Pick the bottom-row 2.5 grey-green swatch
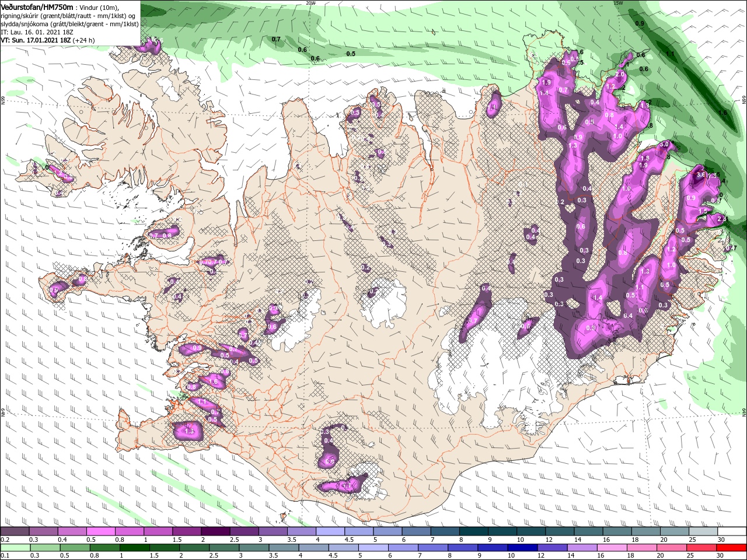Image resolution: width=747 pixels, height=560 pixels. click(x=224, y=548)
